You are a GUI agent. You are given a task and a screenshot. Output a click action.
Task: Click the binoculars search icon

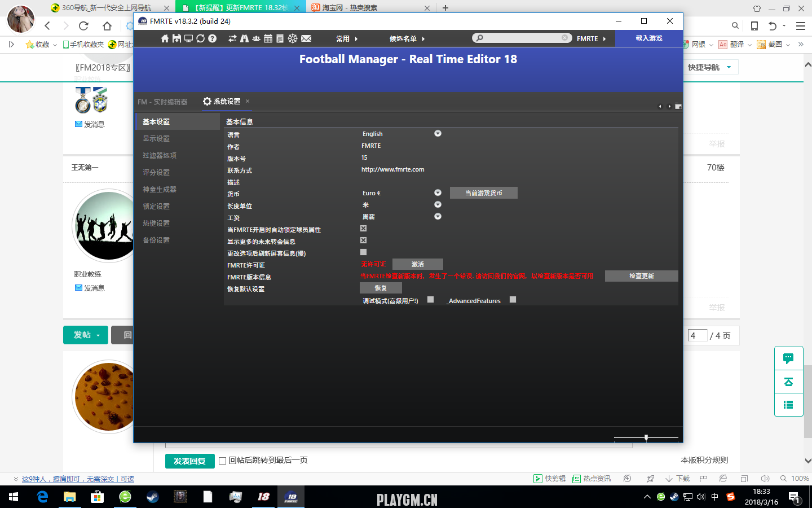[244, 38]
